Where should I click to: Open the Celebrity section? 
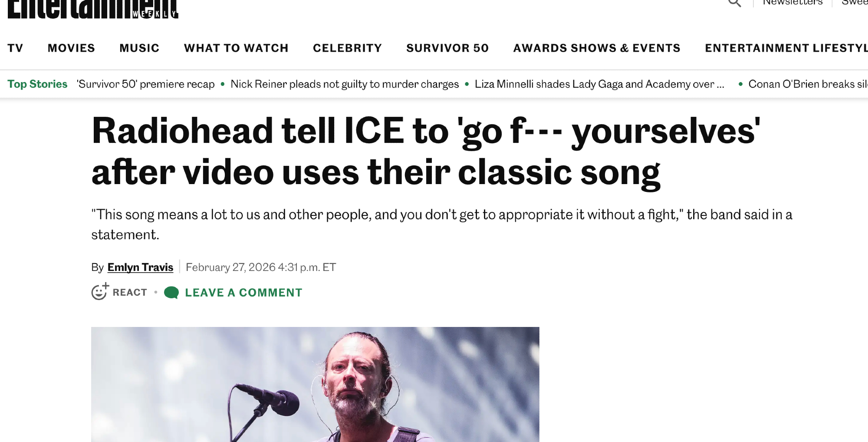pyautogui.click(x=347, y=48)
